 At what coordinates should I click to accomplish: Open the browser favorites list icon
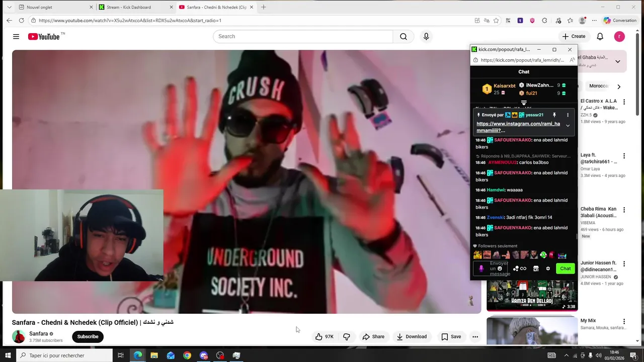point(570,21)
